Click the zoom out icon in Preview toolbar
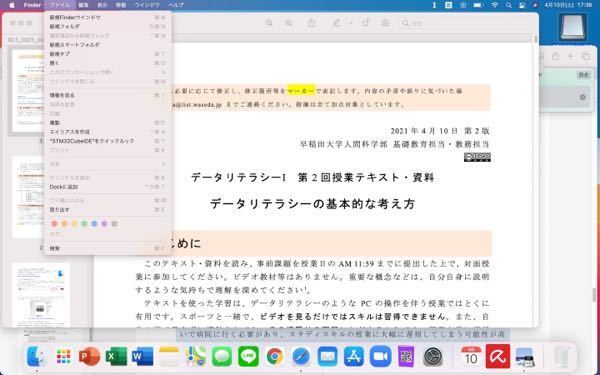The height and width of the screenshot is (375, 600). pyautogui.click(x=269, y=23)
